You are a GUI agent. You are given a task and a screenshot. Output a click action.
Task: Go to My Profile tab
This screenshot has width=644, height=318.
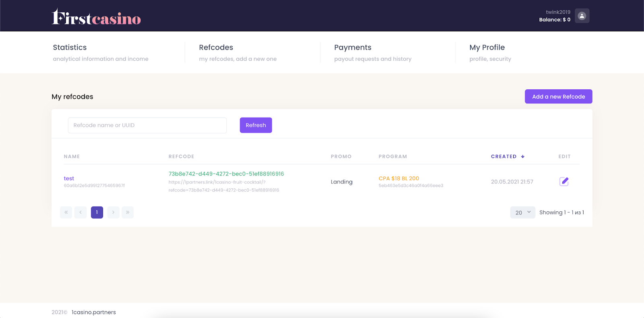pyautogui.click(x=487, y=47)
